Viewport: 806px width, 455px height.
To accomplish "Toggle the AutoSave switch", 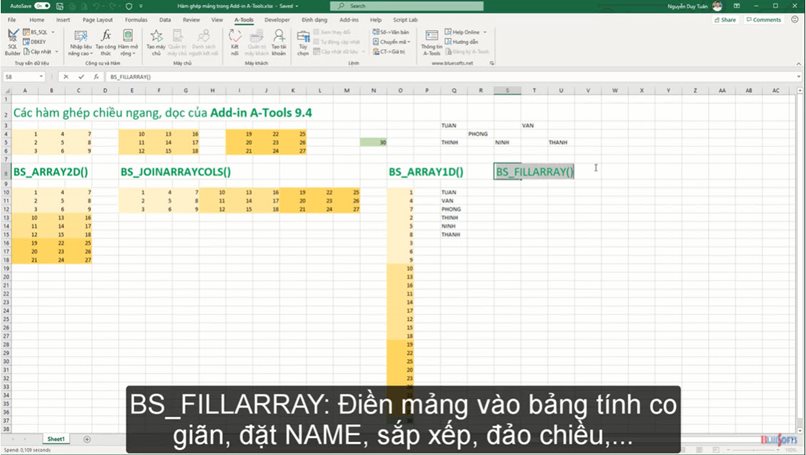I will (x=42, y=6).
